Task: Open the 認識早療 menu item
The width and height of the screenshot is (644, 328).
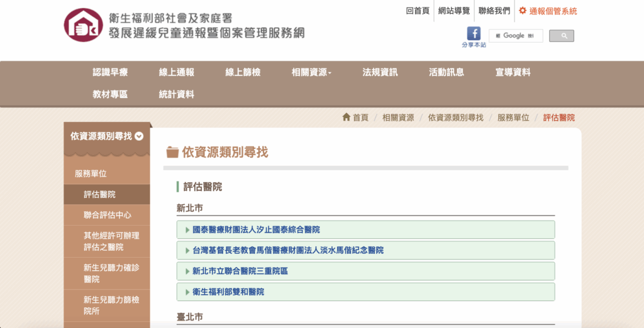Action: [110, 73]
